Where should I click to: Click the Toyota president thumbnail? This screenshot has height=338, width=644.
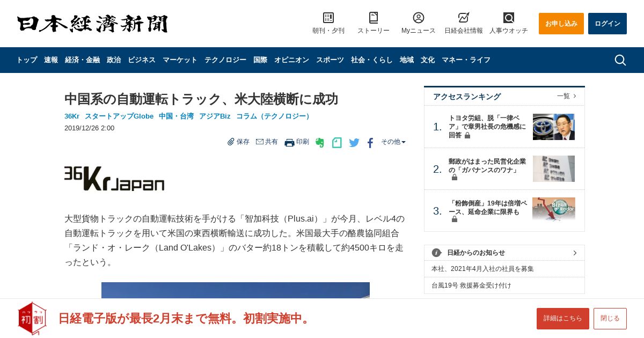click(554, 127)
